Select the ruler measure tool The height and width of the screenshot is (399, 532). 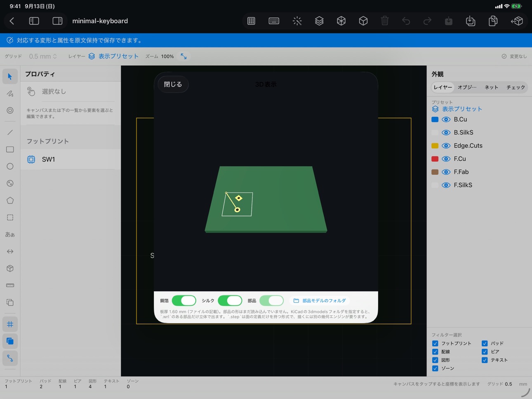click(x=10, y=285)
